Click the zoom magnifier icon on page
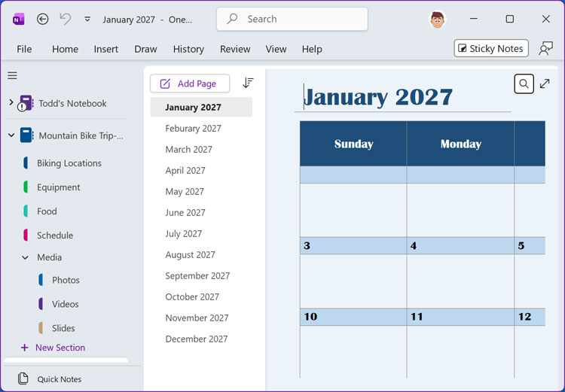Screen dimensions: 565x392 pos(524,84)
